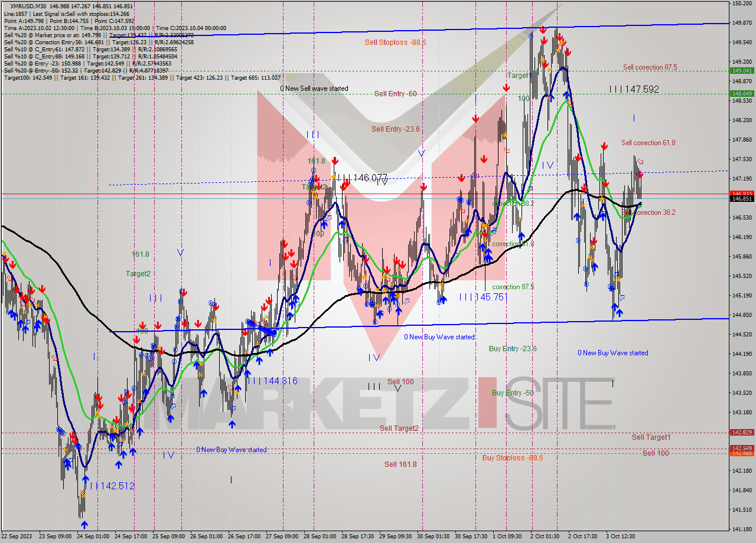The width and height of the screenshot is (756, 543).
Task: Select the 'Sell Entry -50' label
Action: click(396, 94)
